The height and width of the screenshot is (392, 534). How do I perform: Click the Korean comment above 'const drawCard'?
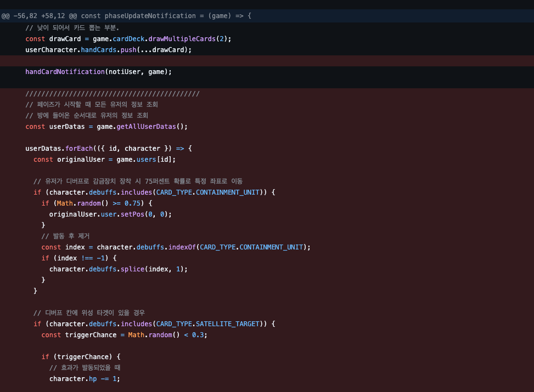click(72, 27)
